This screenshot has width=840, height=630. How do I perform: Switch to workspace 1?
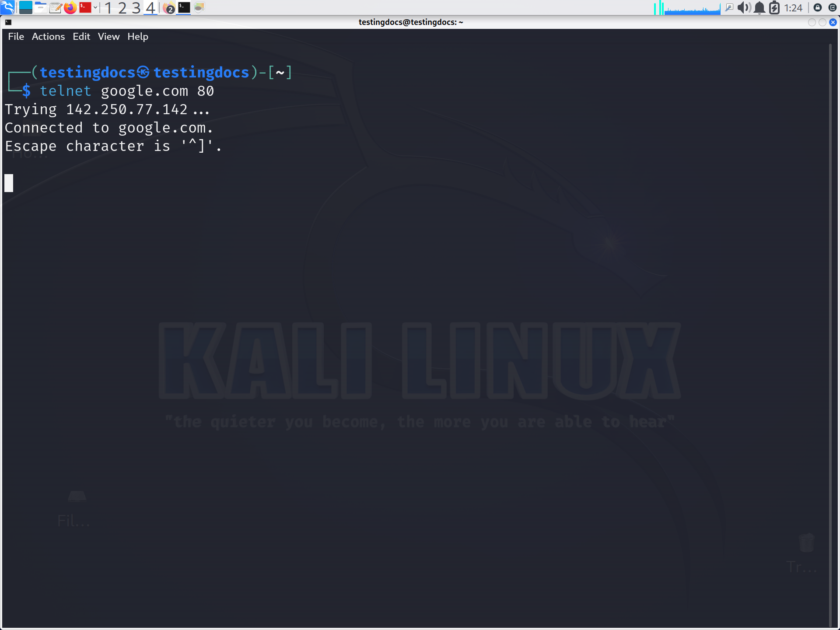pos(108,7)
